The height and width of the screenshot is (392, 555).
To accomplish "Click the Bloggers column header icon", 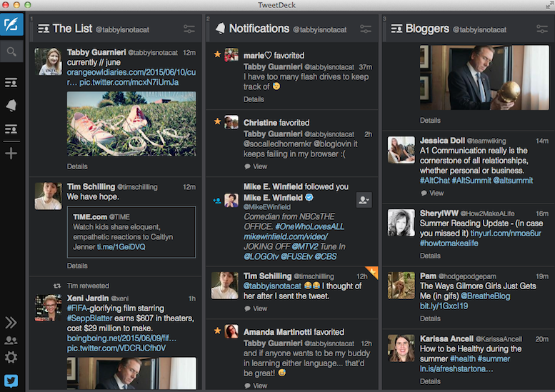I will pos(396,29).
